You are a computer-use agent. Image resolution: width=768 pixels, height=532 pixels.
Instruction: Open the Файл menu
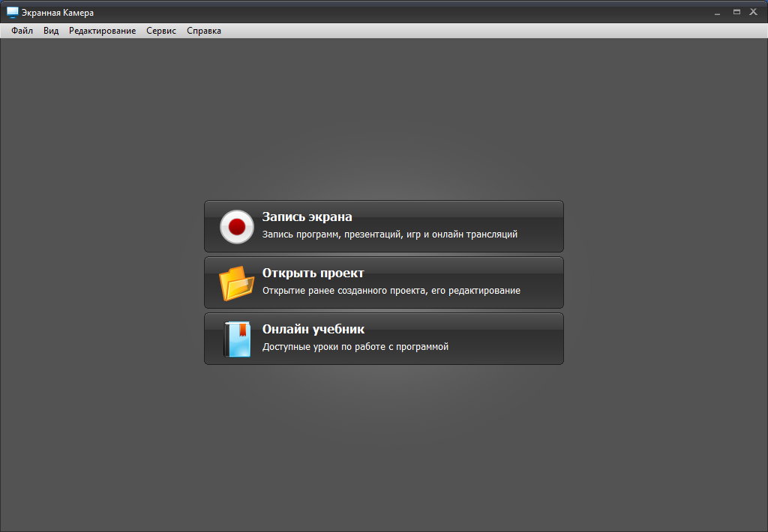tap(22, 31)
